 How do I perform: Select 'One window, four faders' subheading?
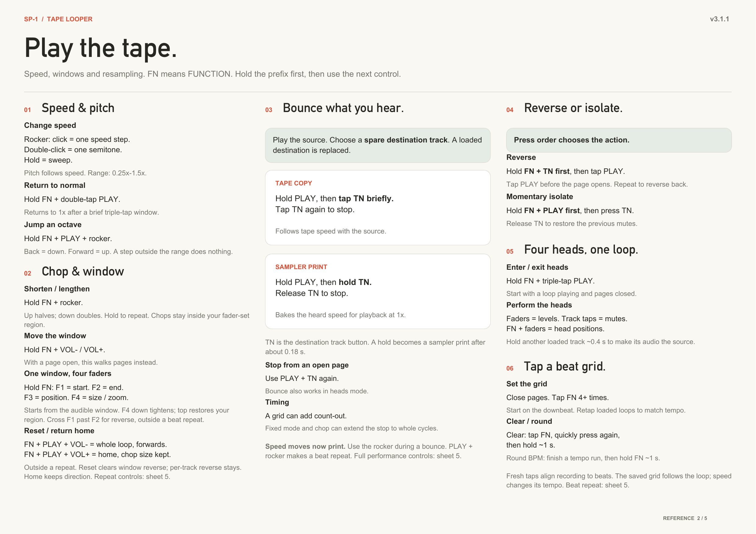(68, 374)
